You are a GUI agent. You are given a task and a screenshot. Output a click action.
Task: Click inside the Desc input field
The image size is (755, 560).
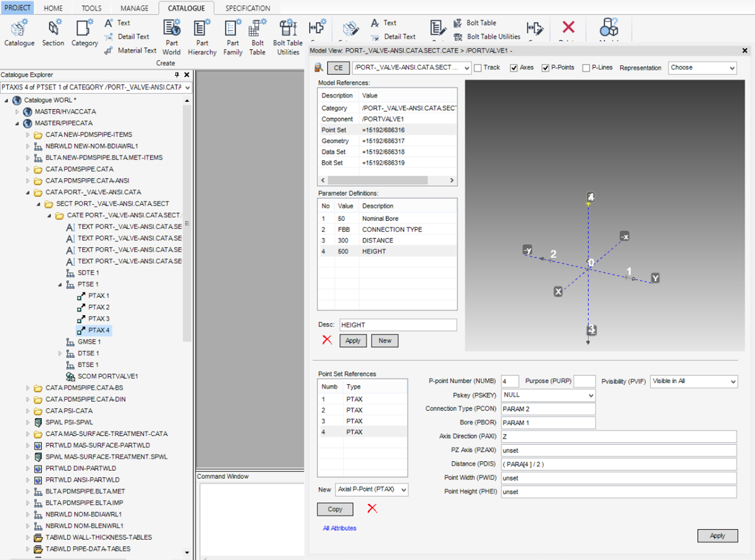(x=397, y=324)
